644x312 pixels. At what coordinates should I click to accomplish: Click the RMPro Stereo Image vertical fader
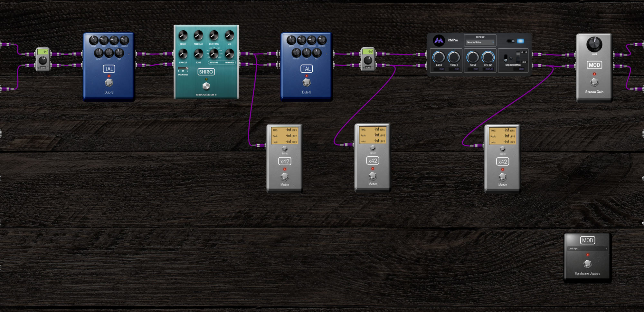(518, 57)
